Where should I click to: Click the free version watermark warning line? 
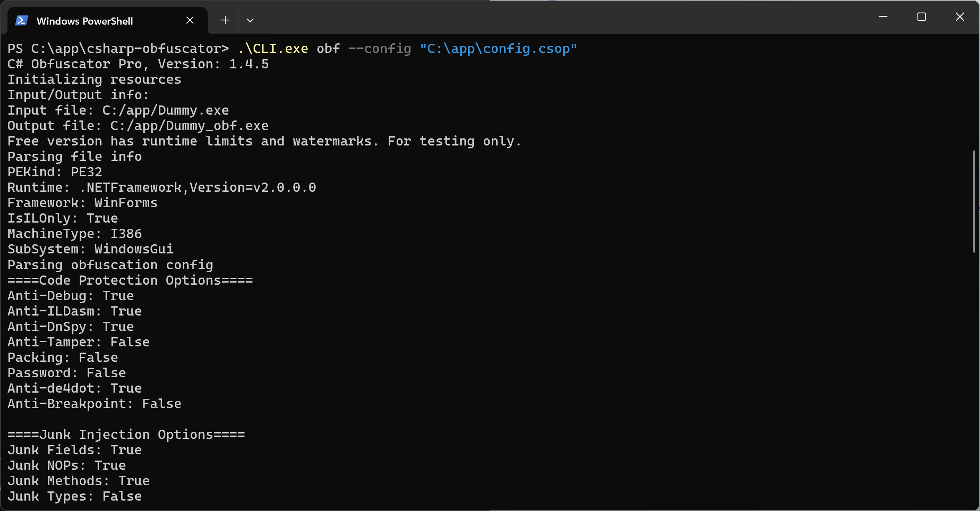[x=264, y=141]
